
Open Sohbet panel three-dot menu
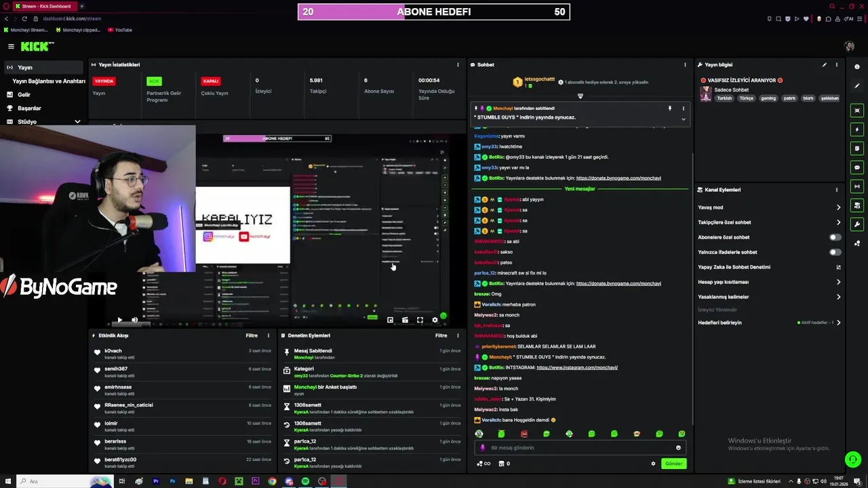pos(685,65)
